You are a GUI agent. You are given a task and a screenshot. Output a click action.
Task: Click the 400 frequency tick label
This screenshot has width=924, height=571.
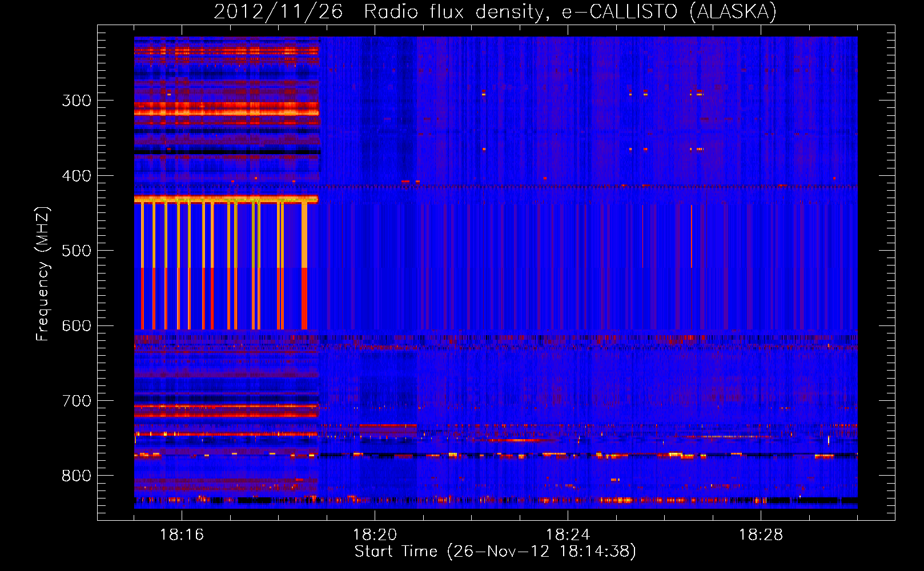(x=77, y=176)
